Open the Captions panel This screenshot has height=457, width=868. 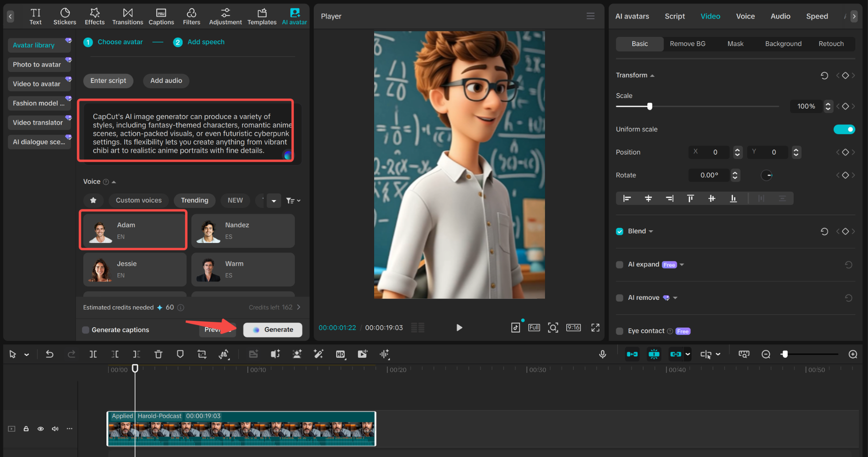[161, 16]
